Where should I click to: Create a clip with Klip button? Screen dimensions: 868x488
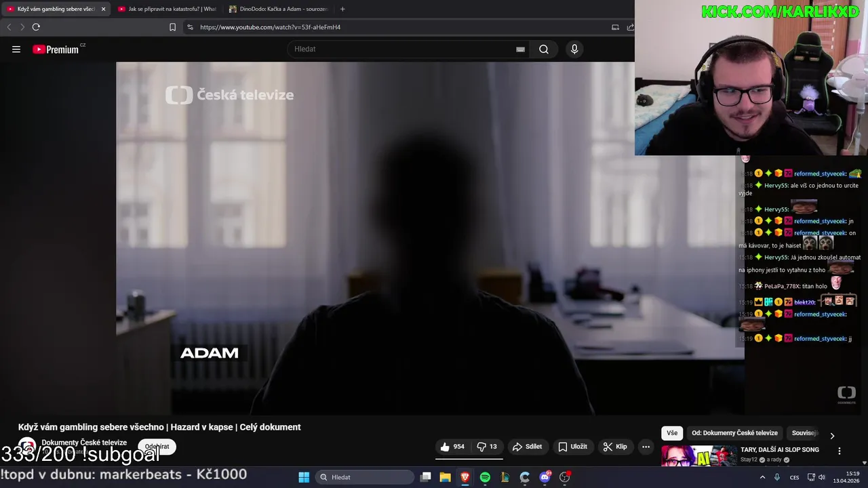tap(615, 447)
